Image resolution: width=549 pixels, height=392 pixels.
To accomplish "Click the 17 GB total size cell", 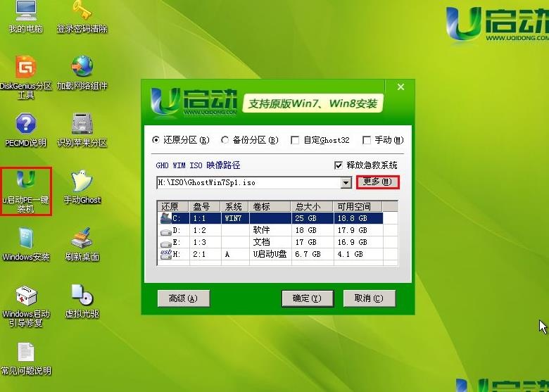I will 313,242.
